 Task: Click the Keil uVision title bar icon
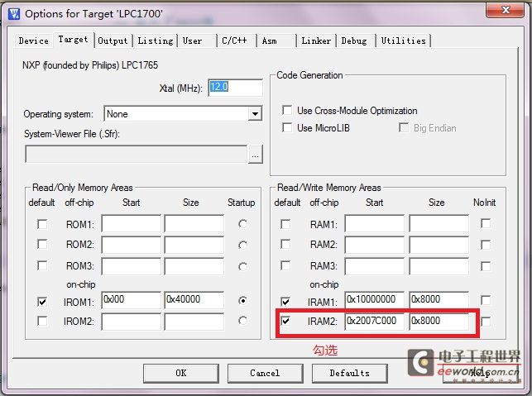(13, 14)
